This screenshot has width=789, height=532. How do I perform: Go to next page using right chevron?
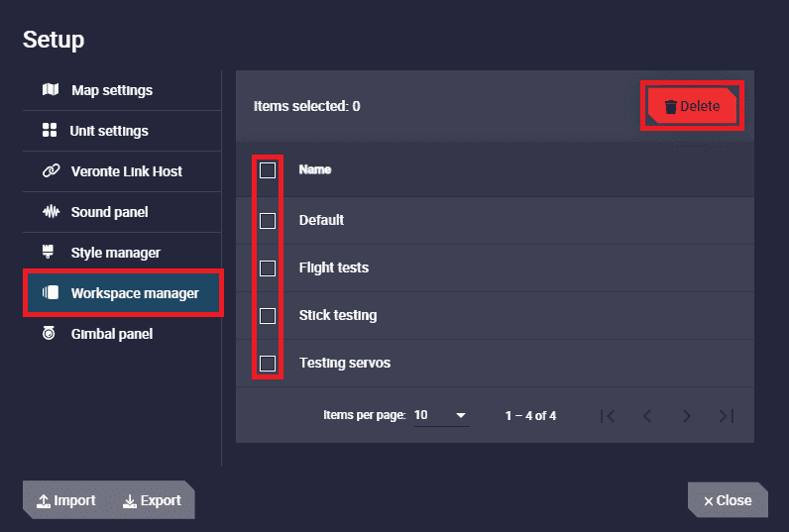[687, 416]
